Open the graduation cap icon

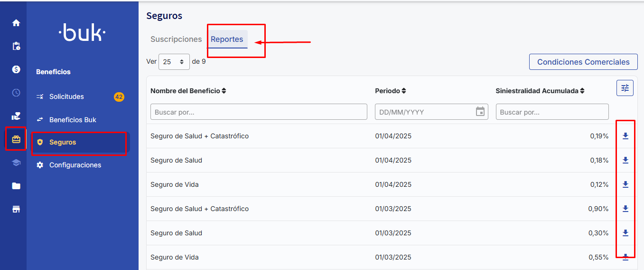[16, 163]
